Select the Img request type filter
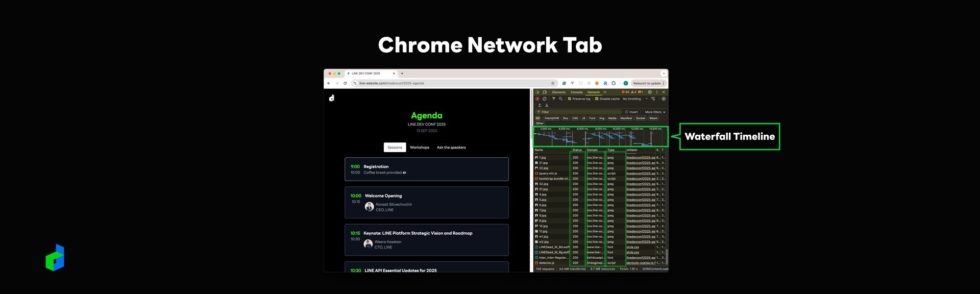Screen dimensions: 980x294 point(602,118)
